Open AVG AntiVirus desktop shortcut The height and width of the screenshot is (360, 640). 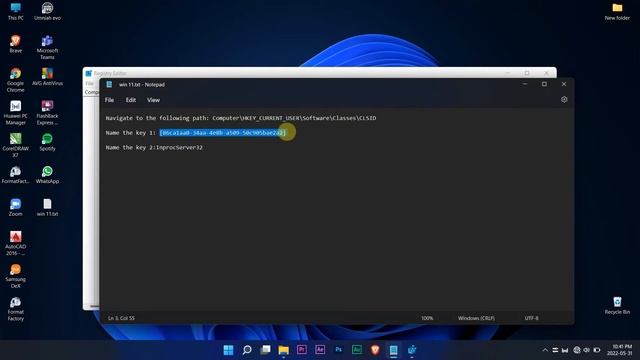[47, 77]
